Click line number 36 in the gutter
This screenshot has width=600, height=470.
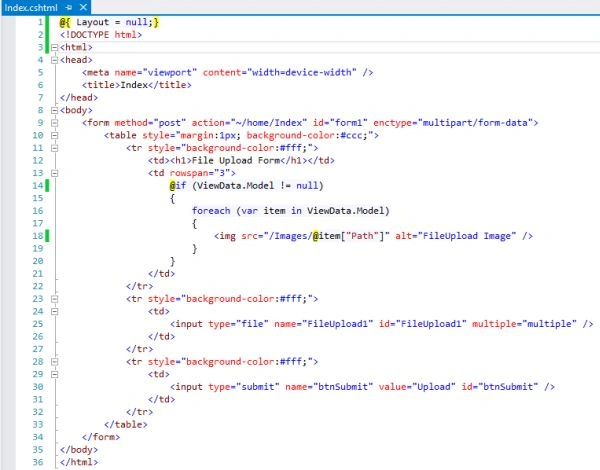pyautogui.click(x=38, y=462)
